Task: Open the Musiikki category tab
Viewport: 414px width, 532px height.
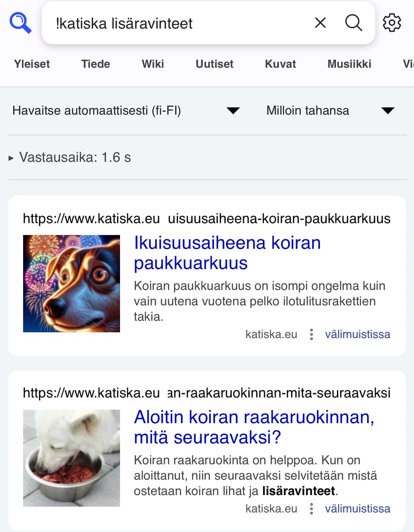Action: click(349, 64)
